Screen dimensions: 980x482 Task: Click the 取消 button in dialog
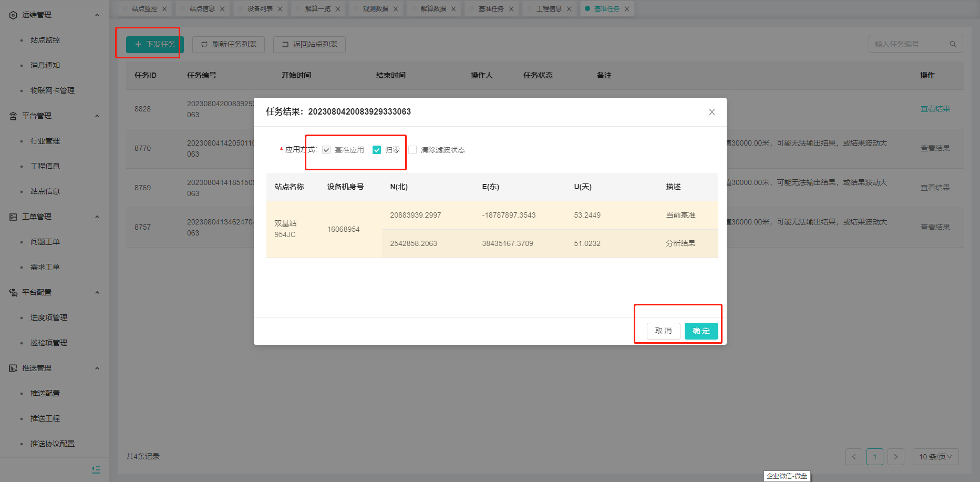coord(663,331)
